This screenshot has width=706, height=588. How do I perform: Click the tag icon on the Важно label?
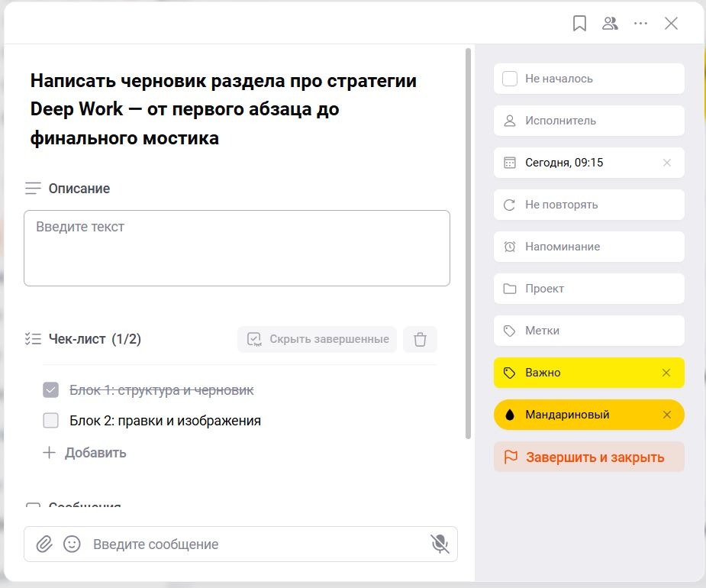tap(510, 373)
